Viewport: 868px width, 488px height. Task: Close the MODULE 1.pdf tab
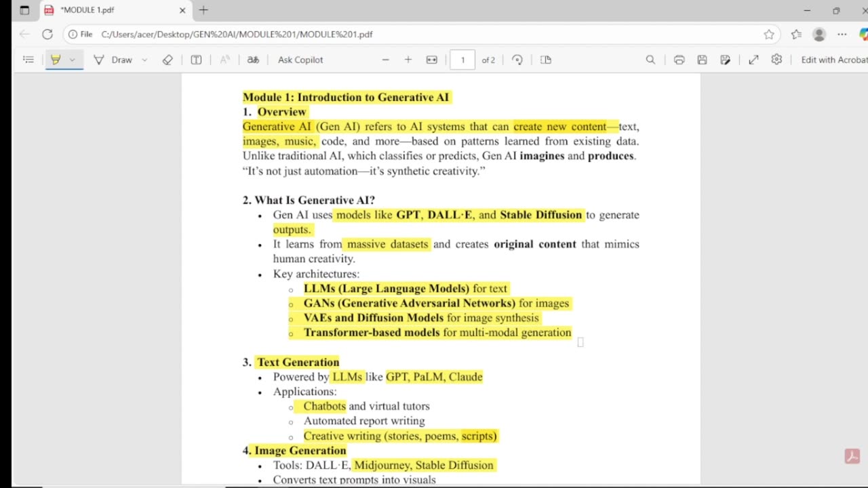tap(182, 10)
